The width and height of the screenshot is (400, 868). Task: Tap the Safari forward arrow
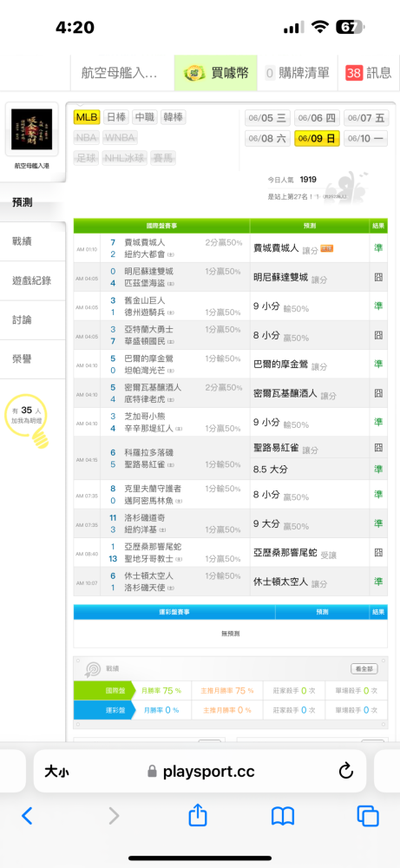pos(114,815)
